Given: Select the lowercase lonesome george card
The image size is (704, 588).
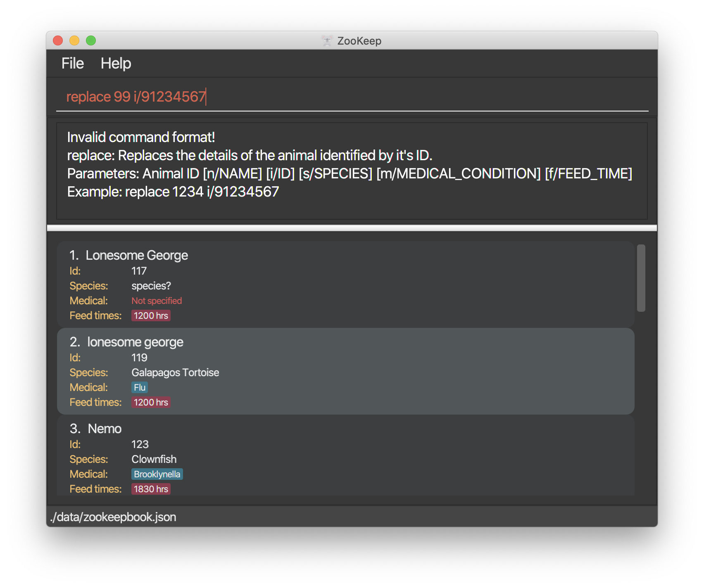Looking at the screenshot, I should pyautogui.click(x=345, y=371).
